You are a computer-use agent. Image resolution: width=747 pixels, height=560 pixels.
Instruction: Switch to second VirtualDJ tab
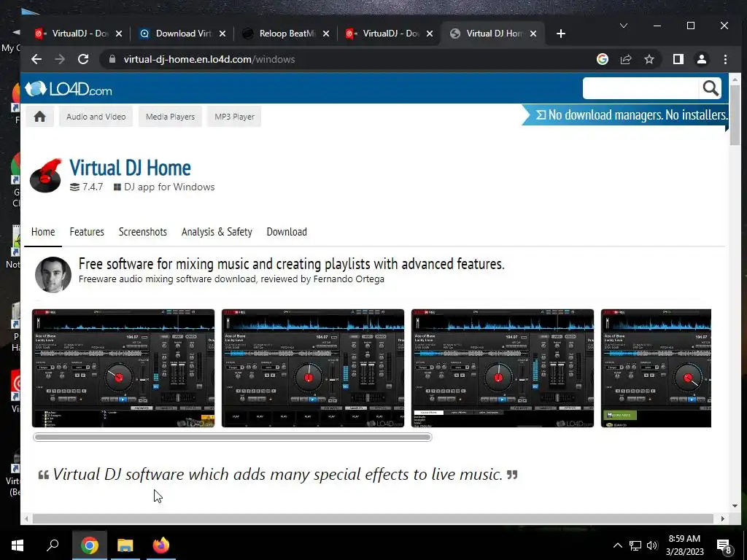pyautogui.click(x=383, y=34)
